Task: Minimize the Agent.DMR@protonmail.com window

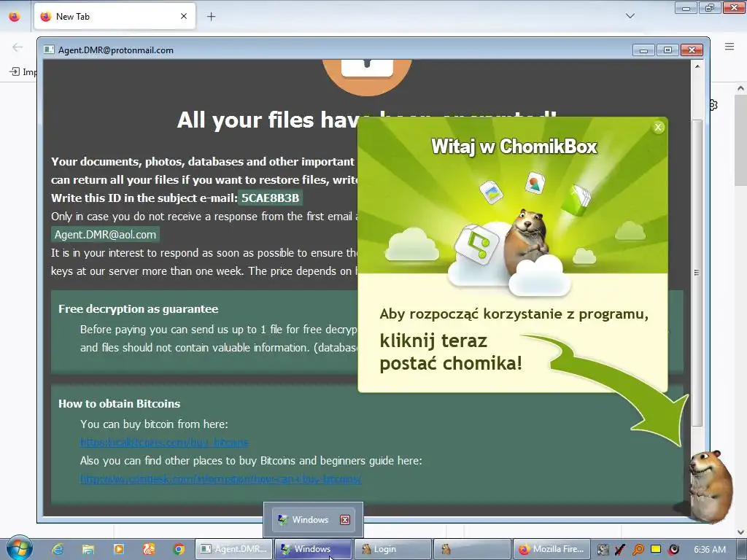Action: (643, 50)
